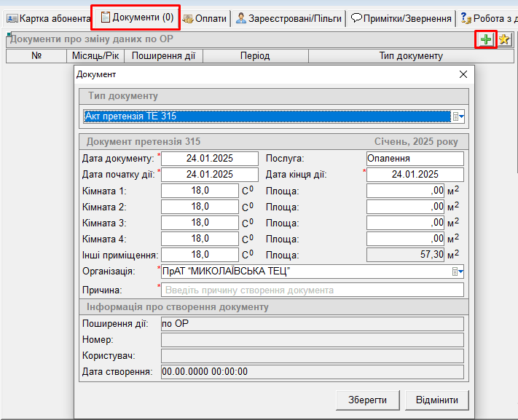Click the Дата документу field
This screenshot has height=420, width=518.
click(209, 159)
